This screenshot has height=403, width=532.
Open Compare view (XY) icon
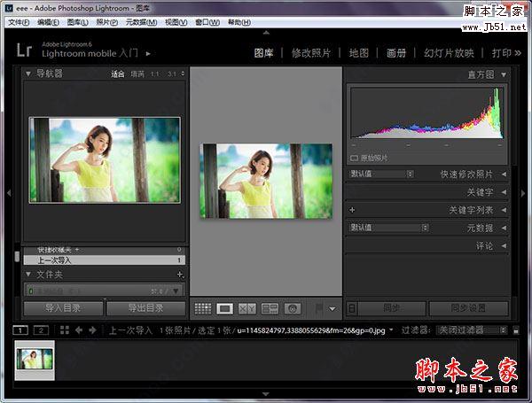[247, 308]
